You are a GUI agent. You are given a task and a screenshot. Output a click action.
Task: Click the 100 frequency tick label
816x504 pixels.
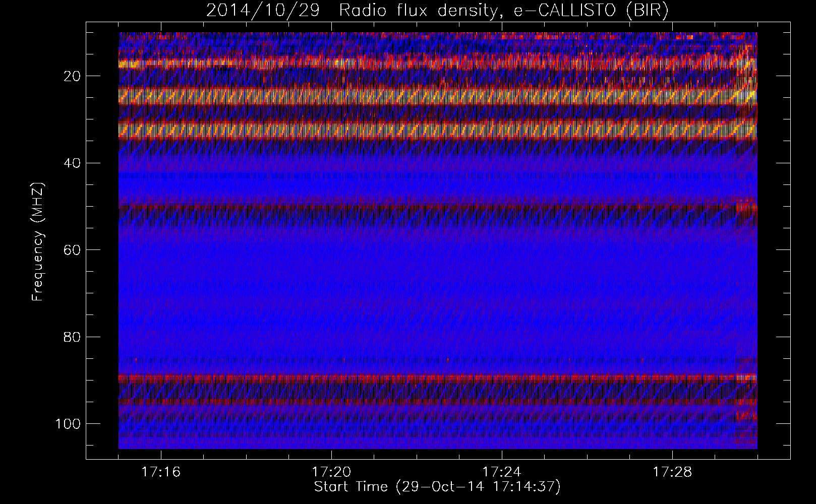click(x=69, y=424)
